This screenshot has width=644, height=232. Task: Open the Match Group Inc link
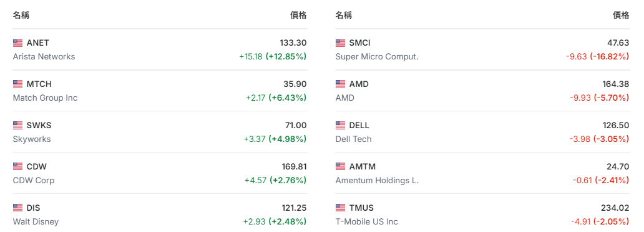click(45, 98)
